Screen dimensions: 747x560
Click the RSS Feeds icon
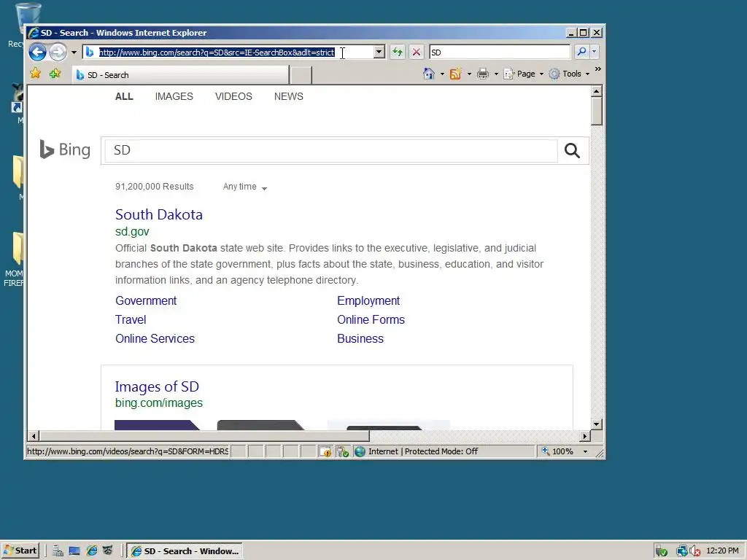(456, 74)
